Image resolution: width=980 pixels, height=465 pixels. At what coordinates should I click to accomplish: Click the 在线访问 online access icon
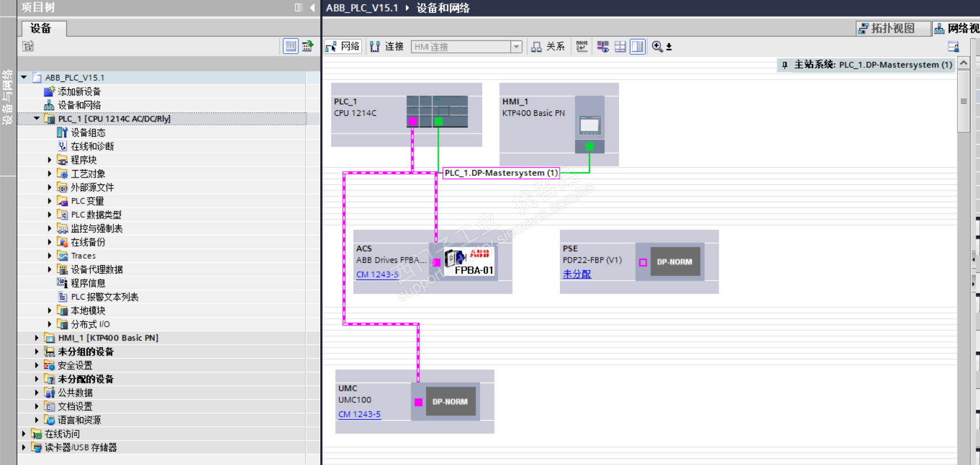[37, 434]
